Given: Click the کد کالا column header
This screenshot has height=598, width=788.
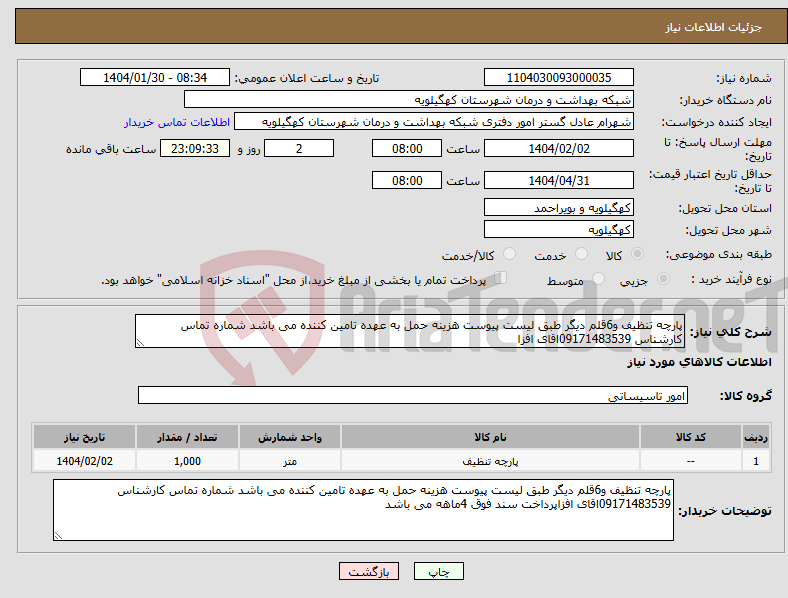Looking at the screenshot, I should click(x=691, y=437).
